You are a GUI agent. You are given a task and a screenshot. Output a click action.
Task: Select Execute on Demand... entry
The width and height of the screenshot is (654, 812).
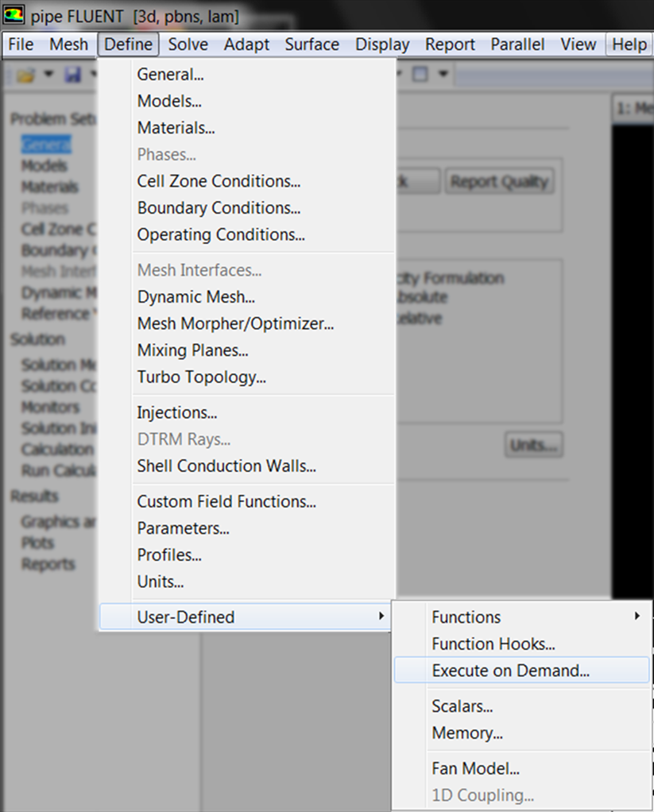click(x=521, y=671)
